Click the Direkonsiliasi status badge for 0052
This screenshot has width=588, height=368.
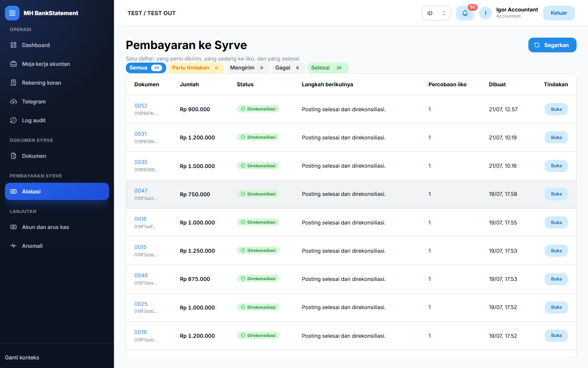click(258, 109)
